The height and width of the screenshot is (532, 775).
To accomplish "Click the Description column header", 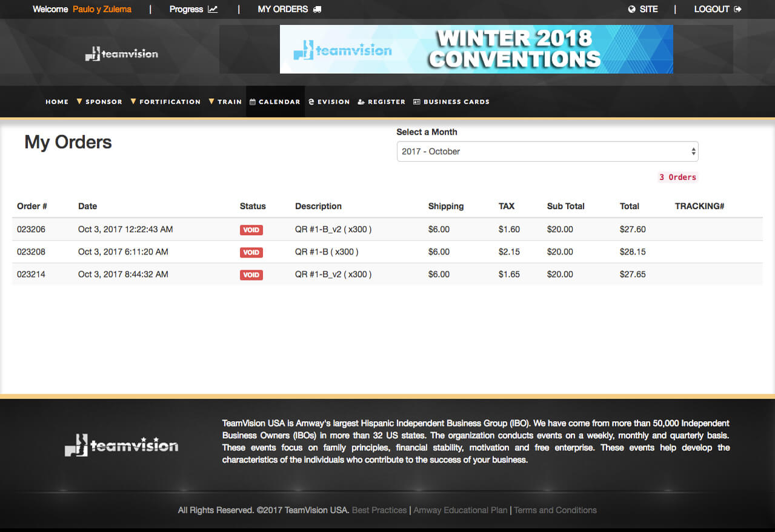I will 318,206.
